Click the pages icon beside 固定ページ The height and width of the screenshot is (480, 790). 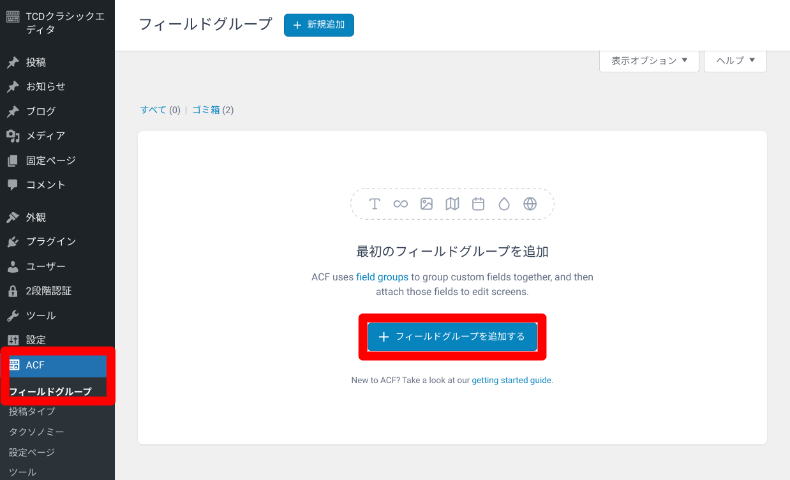point(13,161)
